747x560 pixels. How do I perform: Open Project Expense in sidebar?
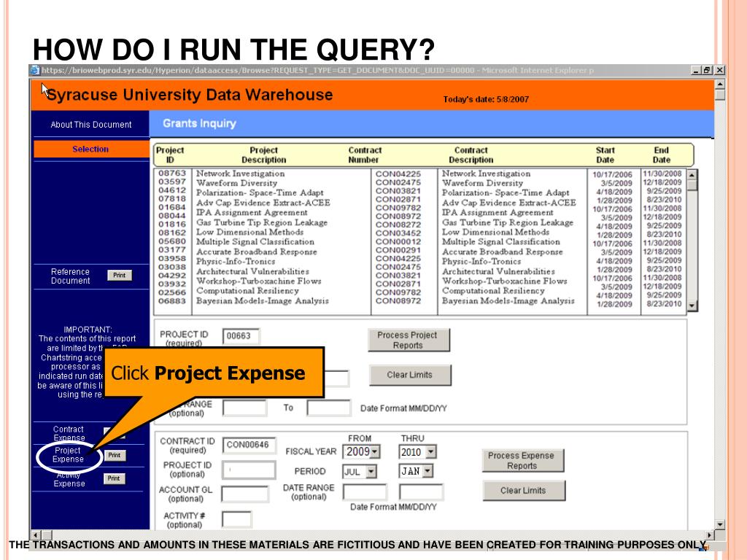tap(68, 455)
